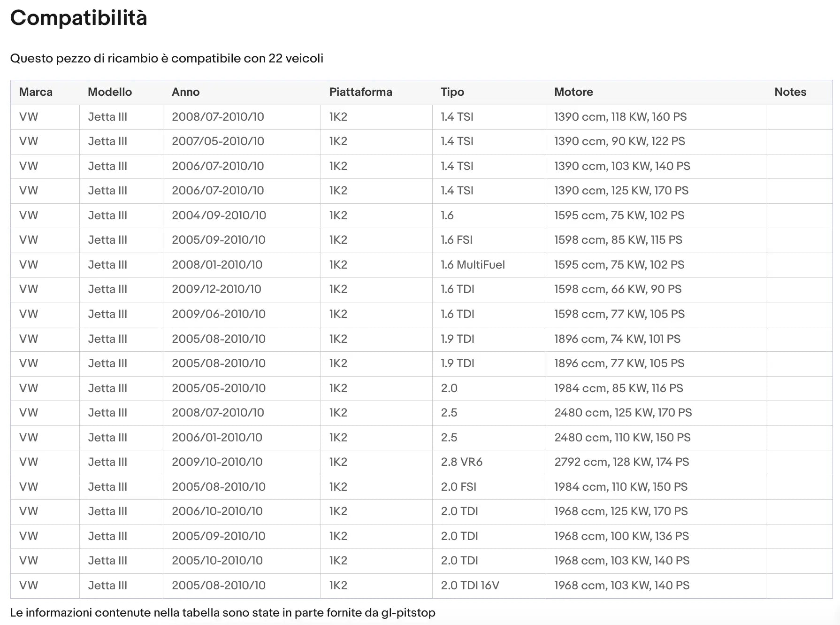Click engine cell 2792 ccm, 128 KW, 174 PS
Viewport: 840px width, 625px height.
(x=621, y=462)
